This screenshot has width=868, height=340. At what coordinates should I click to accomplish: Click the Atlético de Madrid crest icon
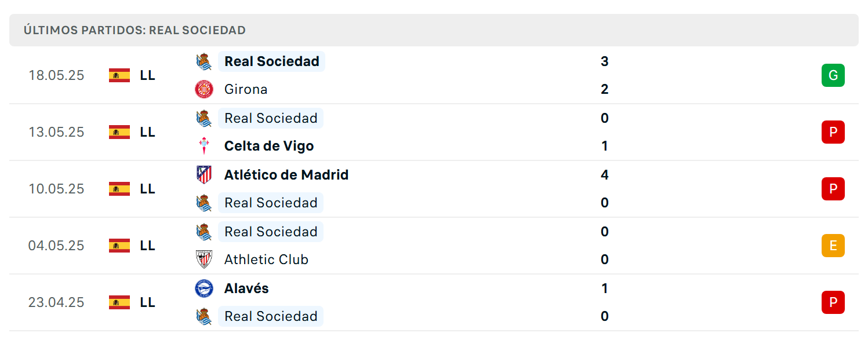(x=204, y=175)
